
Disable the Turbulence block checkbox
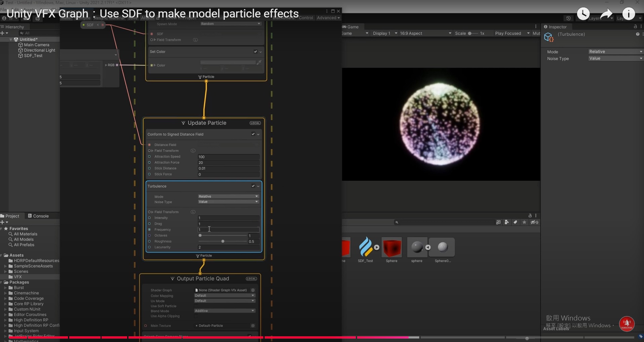pyautogui.click(x=253, y=186)
